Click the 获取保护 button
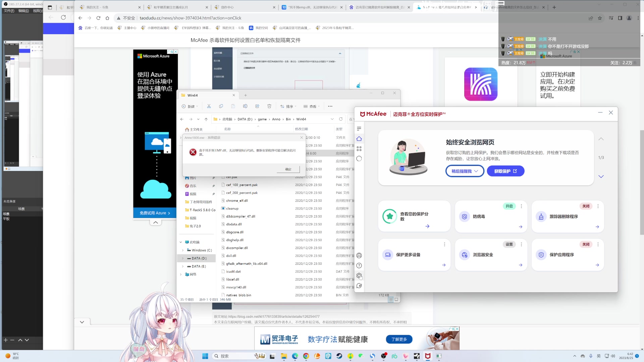The height and width of the screenshot is (362, 644). click(x=505, y=171)
